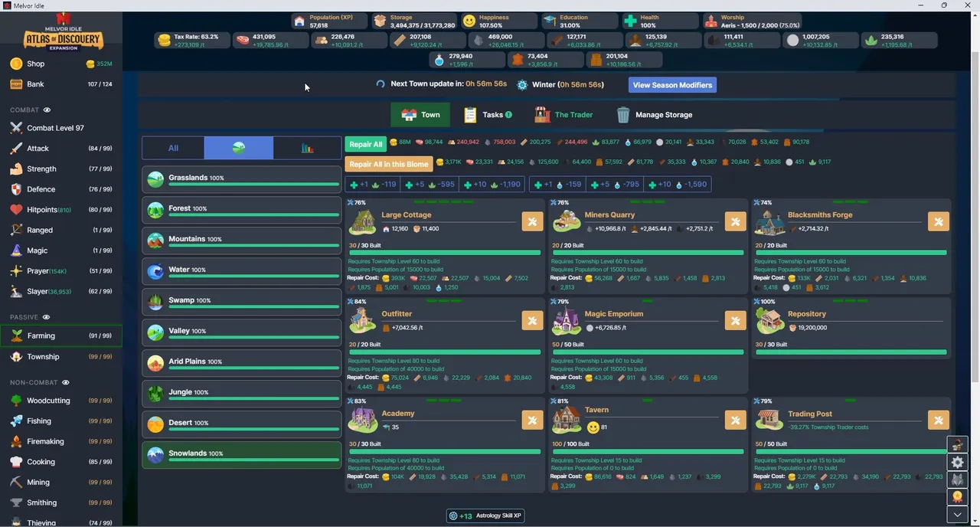Repair the Large Cottage building

pos(532,221)
